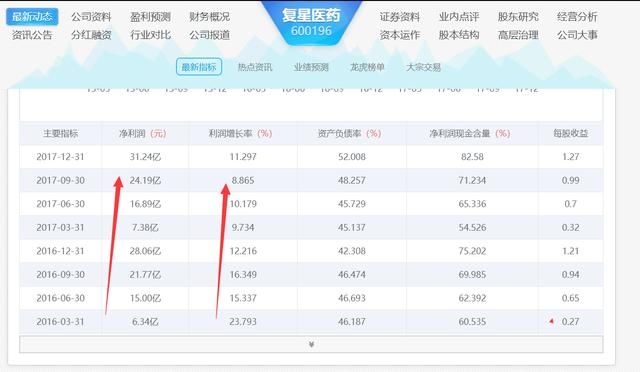640x372 pixels.
Task: Click cash content value 71.234
Action: 472,180
